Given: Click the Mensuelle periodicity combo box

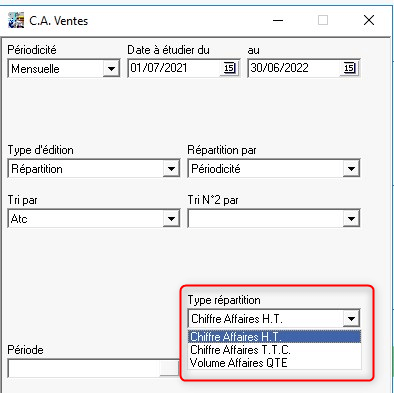Looking at the screenshot, I should [63, 69].
